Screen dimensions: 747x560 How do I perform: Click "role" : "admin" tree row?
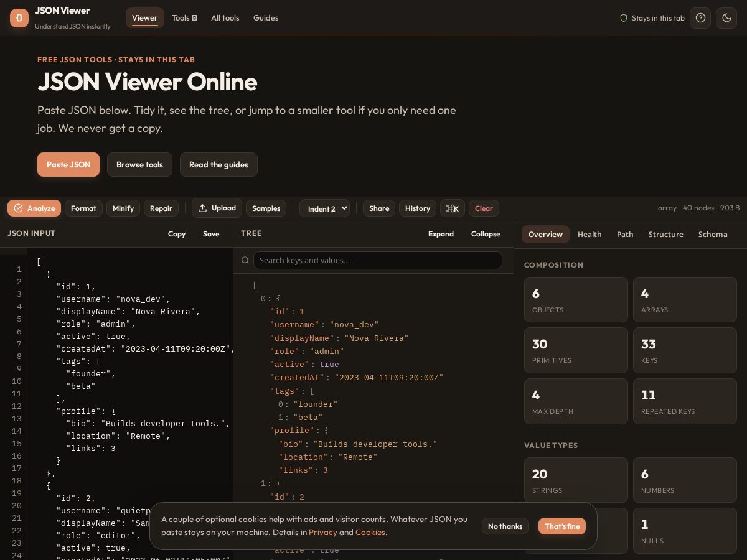[x=306, y=351]
